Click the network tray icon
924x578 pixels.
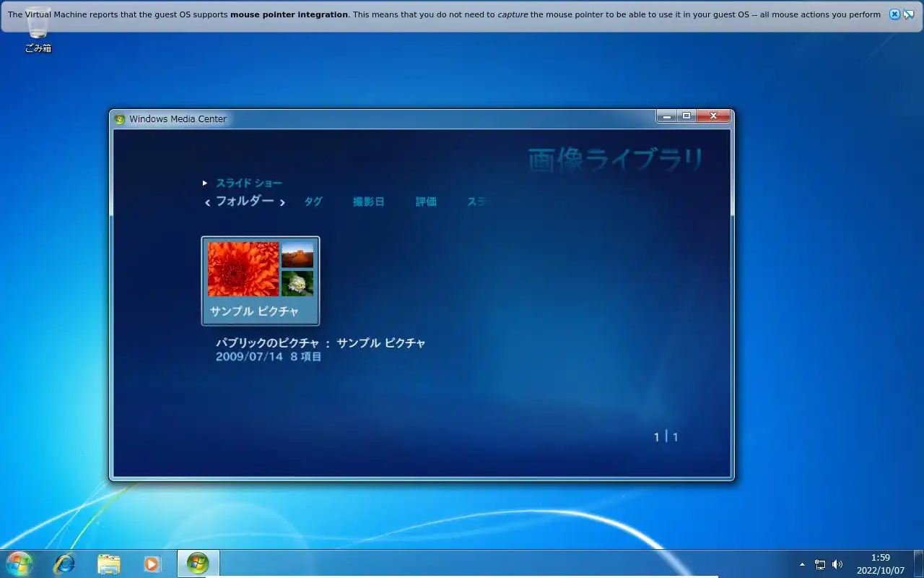[820, 564]
